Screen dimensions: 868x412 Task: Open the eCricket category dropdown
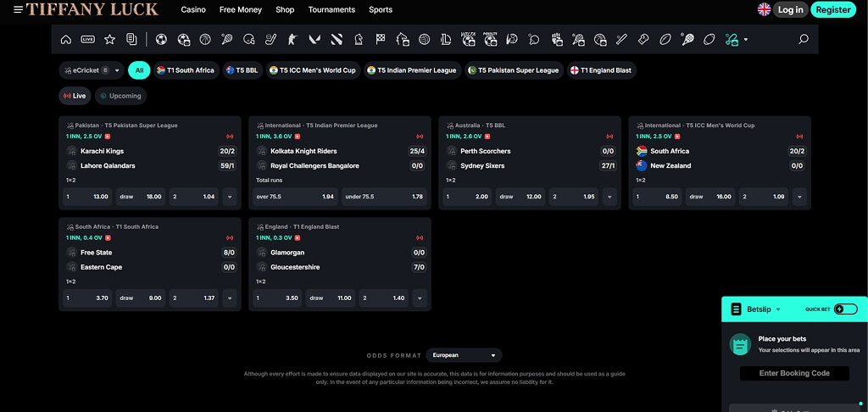(92, 70)
